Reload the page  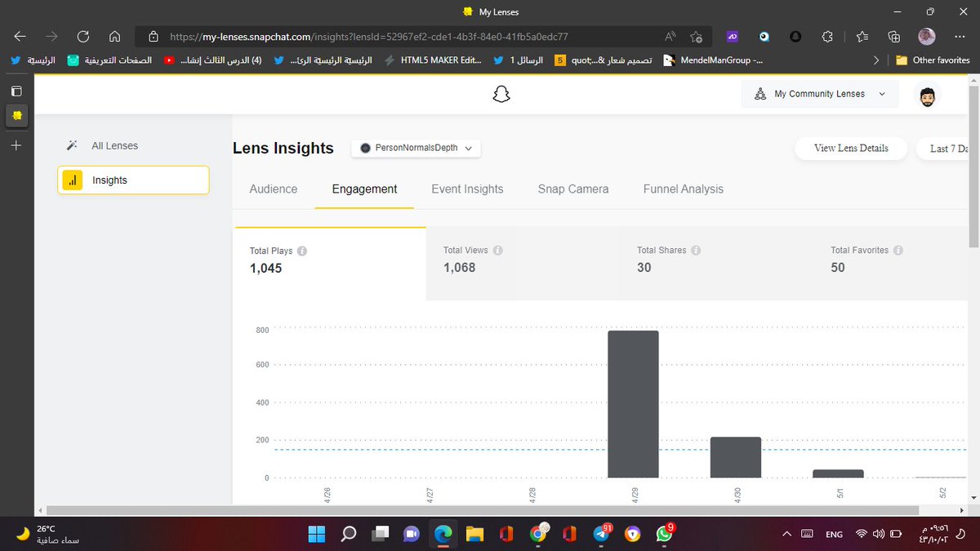[x=82, y=37]
